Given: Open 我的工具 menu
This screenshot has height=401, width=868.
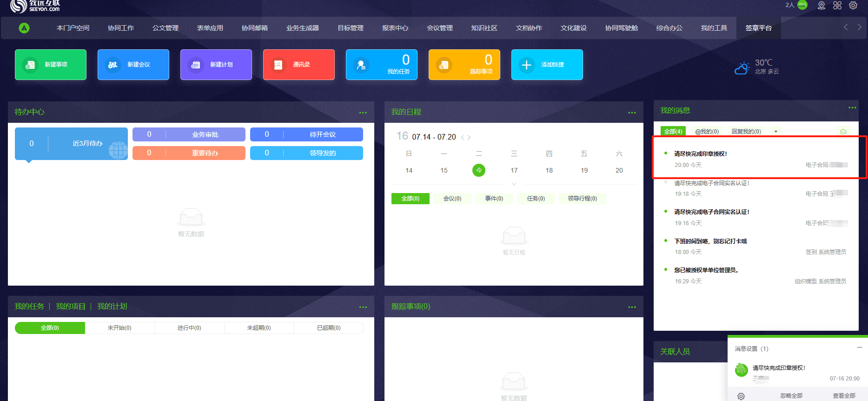Looking at the screenshot, I should pos(714,28).
